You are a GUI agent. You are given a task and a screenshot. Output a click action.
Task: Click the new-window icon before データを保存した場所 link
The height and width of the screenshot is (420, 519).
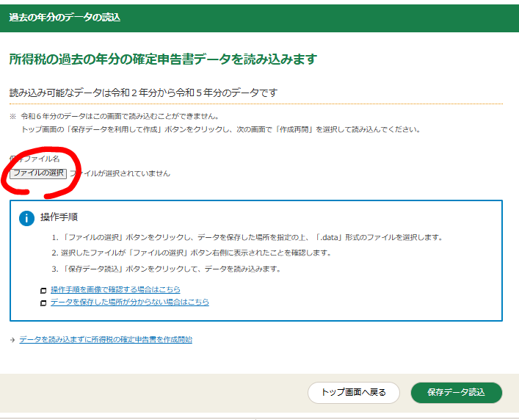click(43, 303)
